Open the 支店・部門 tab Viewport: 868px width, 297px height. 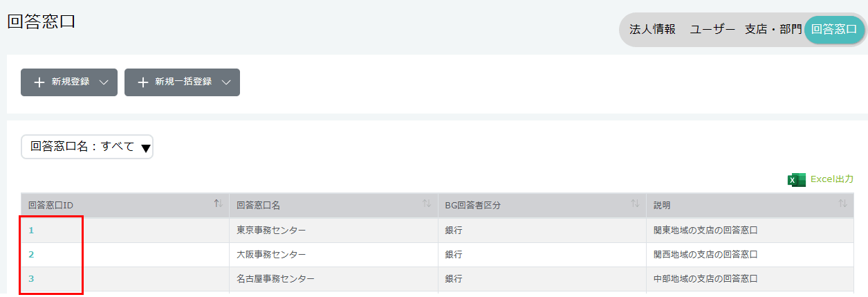pos(773,30)
